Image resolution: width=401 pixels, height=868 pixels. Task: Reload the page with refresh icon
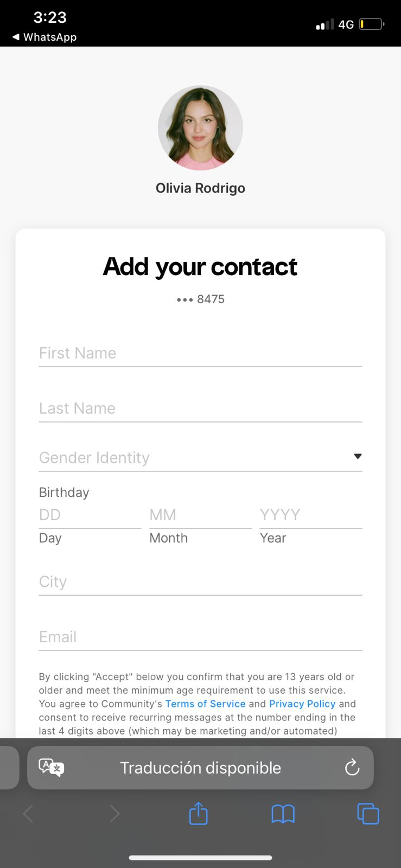click(x=352, y=767)
